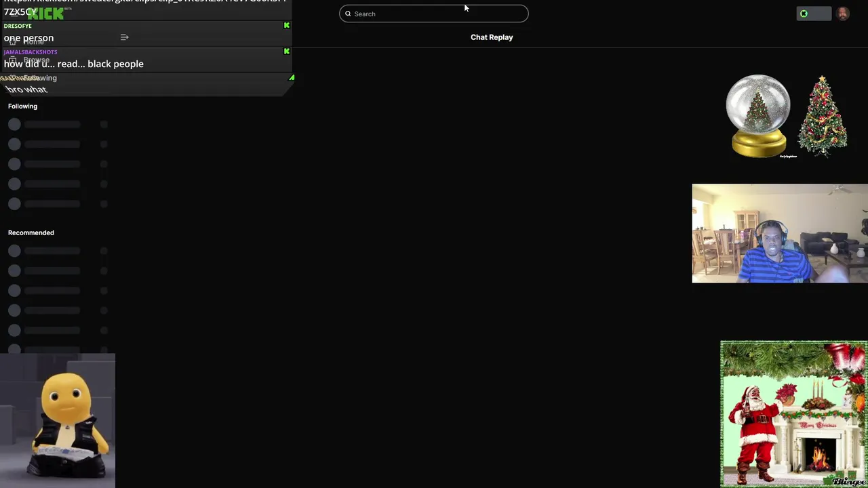Click inside the Search input field
Viewport: 868px width, 488px height.
pyautogui.click(x=434, y=14)
